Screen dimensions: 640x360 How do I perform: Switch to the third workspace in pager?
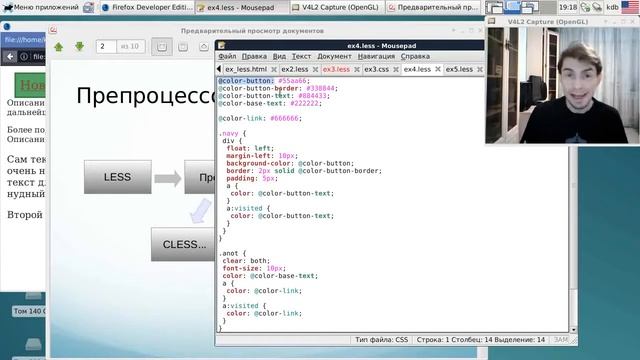pos(530,7)
